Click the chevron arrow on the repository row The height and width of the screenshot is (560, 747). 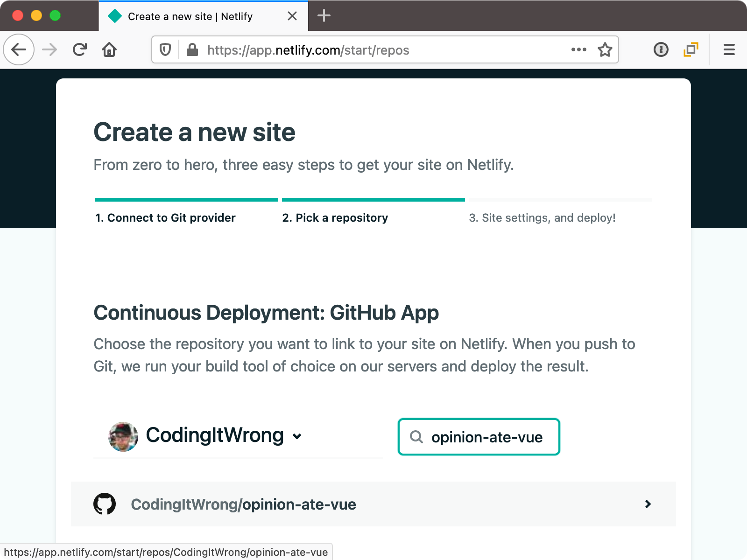(x=648, y=504)
